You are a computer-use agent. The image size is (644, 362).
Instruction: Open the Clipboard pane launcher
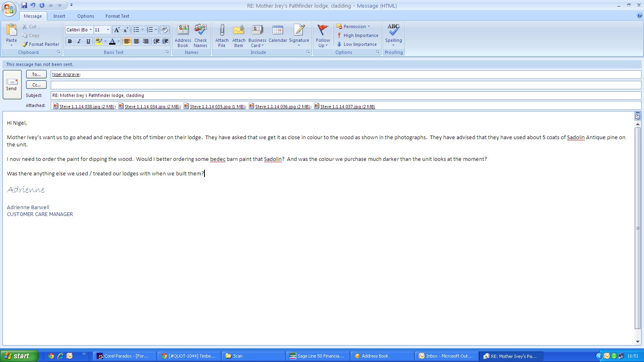[x=59, y=52]
